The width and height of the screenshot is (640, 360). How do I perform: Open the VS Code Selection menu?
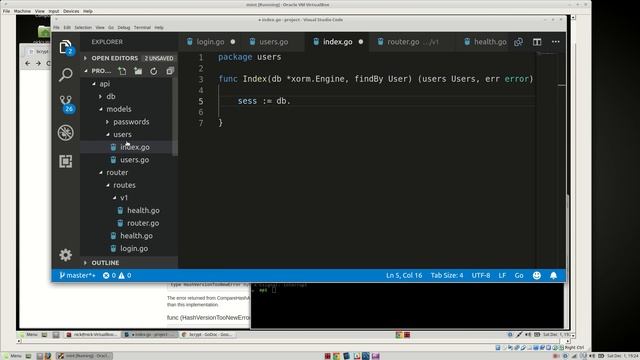click(83, 27)
